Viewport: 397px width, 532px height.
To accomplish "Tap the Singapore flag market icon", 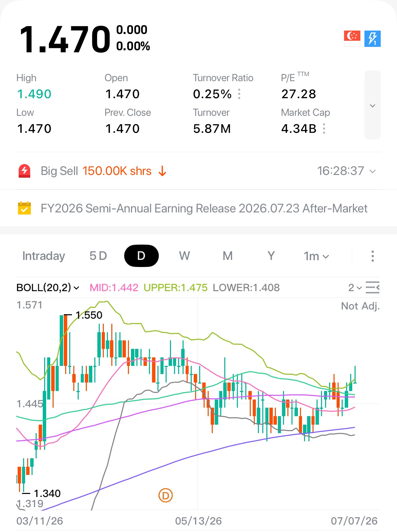I will coord(352,38).
